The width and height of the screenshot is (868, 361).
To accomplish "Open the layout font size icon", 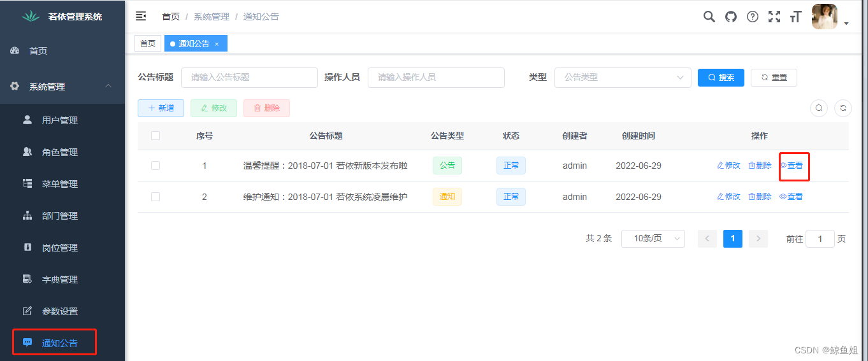I will click(x=795, y=17).
